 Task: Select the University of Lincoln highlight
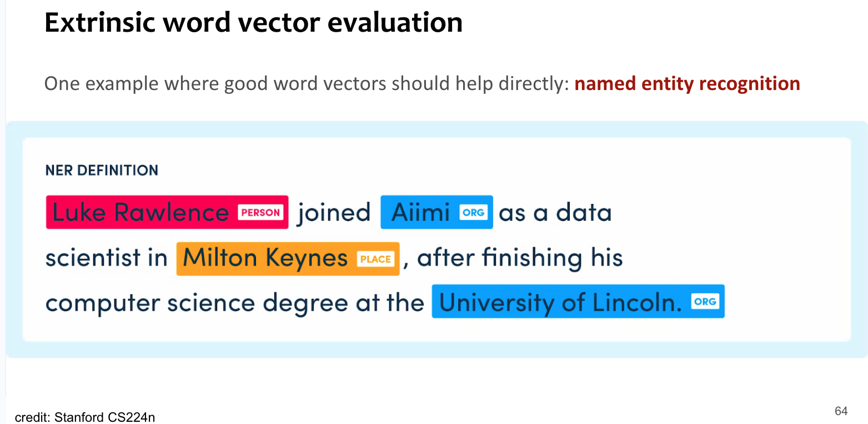[x=560, y=302]
